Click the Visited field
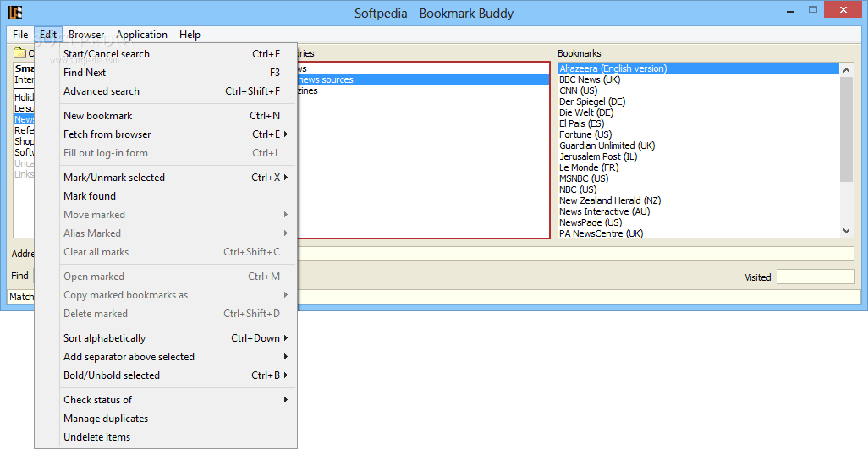The height and width of the screenshot is (449, 868). [816, 277]
